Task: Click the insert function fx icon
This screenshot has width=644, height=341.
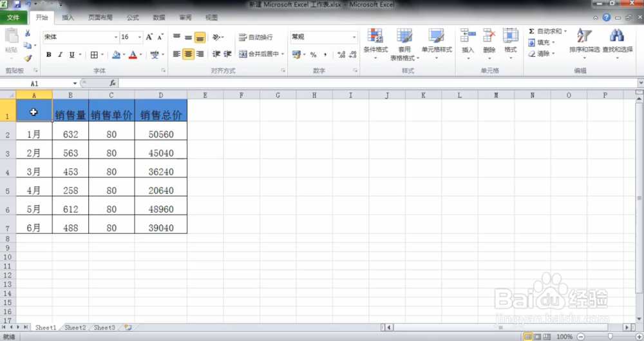Action: (x=112, y=83)
